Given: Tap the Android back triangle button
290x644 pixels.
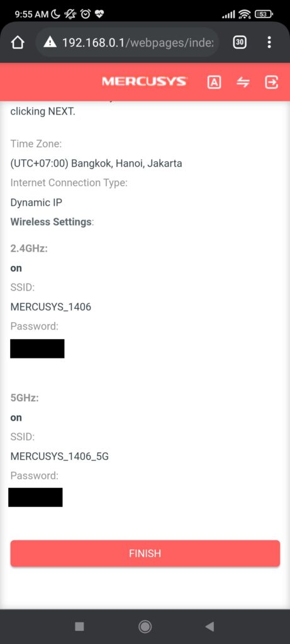Looking at the screenshot, I should click(210, 626).
